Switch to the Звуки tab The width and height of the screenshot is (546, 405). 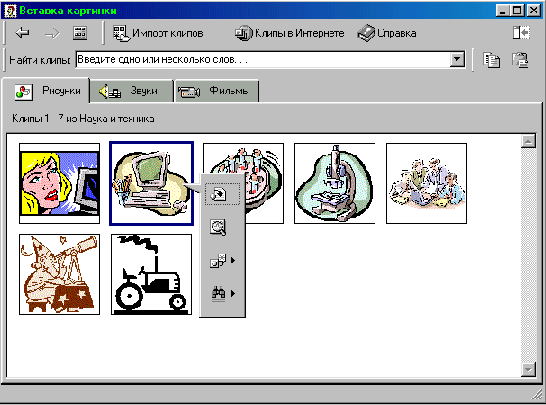pos(132,91)
